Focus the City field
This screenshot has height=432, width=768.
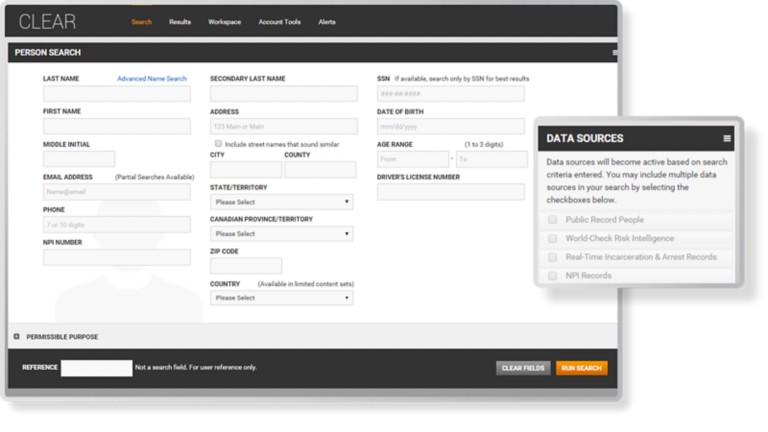tap(246, 169)
